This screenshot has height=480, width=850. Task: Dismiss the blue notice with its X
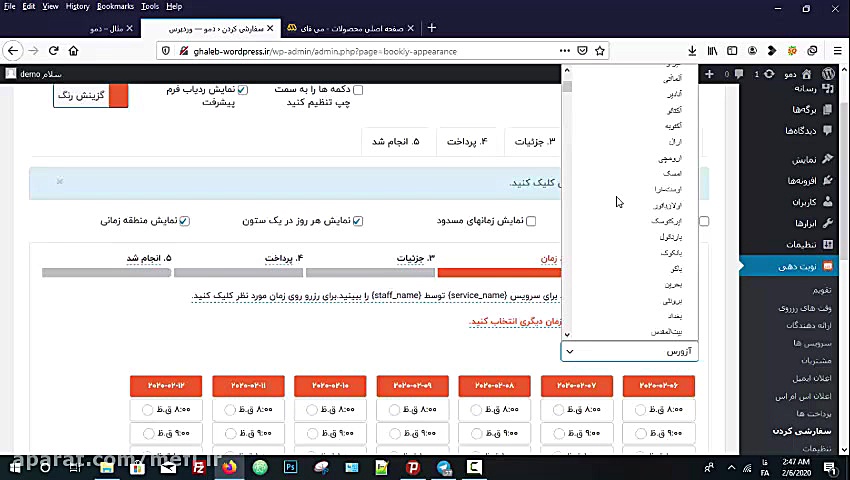pyautogui.click(x=60, y=181)
